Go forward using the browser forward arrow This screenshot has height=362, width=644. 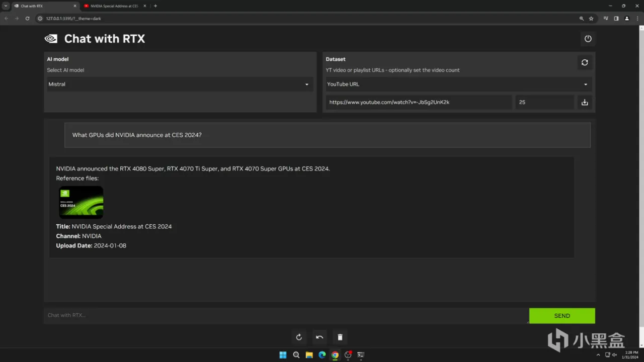[x=17, y=18]
